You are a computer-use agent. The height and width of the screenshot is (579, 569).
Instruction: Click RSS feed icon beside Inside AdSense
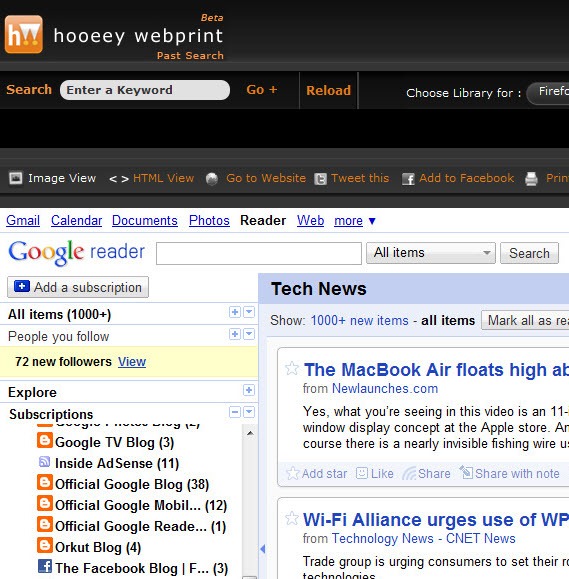(x=45, y=462)
